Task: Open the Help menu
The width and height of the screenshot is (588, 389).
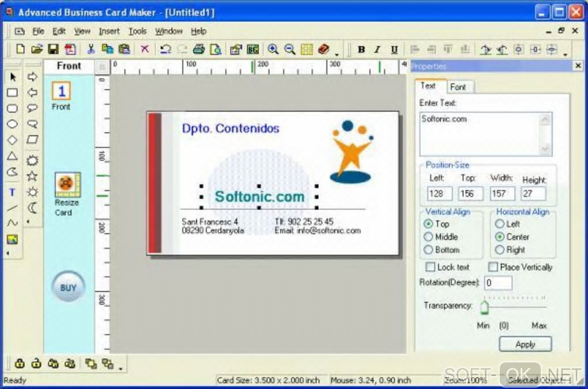Action: [198, 32]
